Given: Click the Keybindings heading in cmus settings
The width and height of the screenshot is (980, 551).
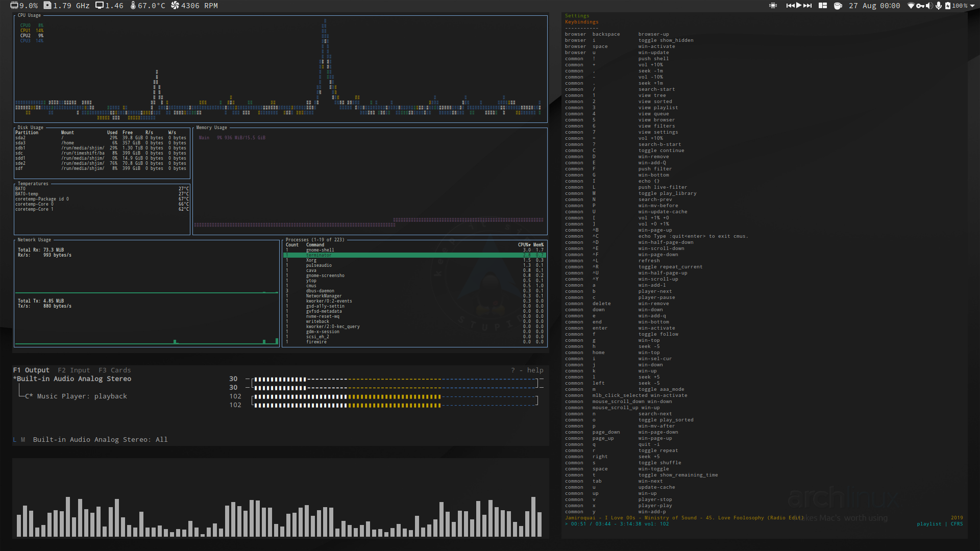Looking at the screenshot, I should (581, 22).
